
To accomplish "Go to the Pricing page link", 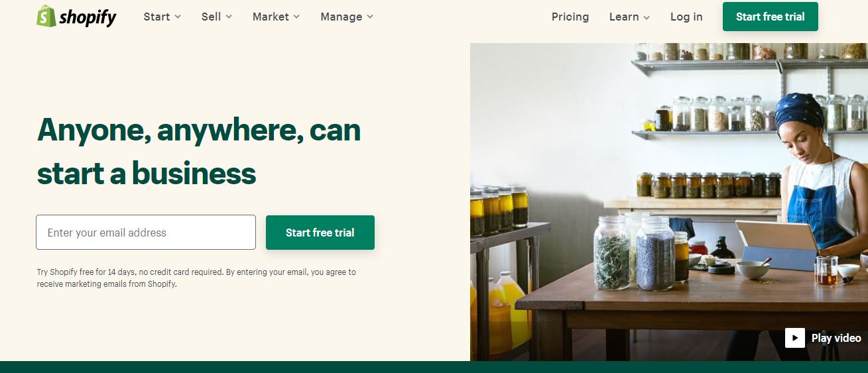I will coord(570,17).
